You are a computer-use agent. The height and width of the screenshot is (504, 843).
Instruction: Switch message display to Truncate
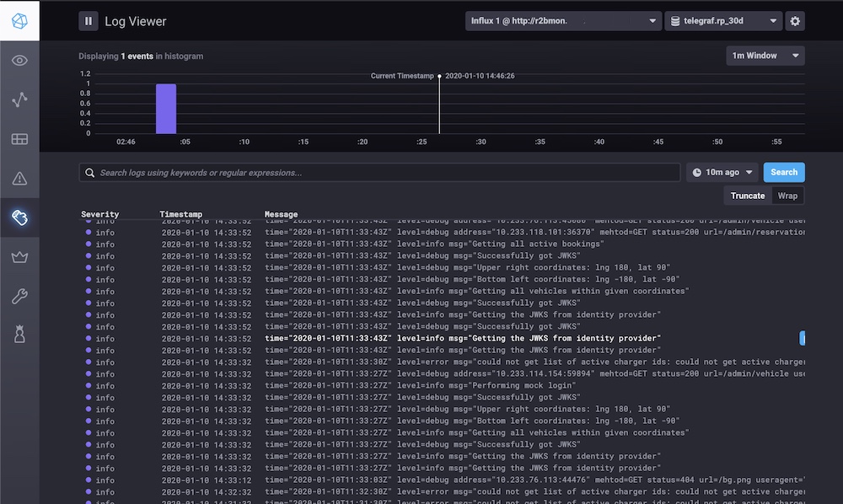(747, 196)
